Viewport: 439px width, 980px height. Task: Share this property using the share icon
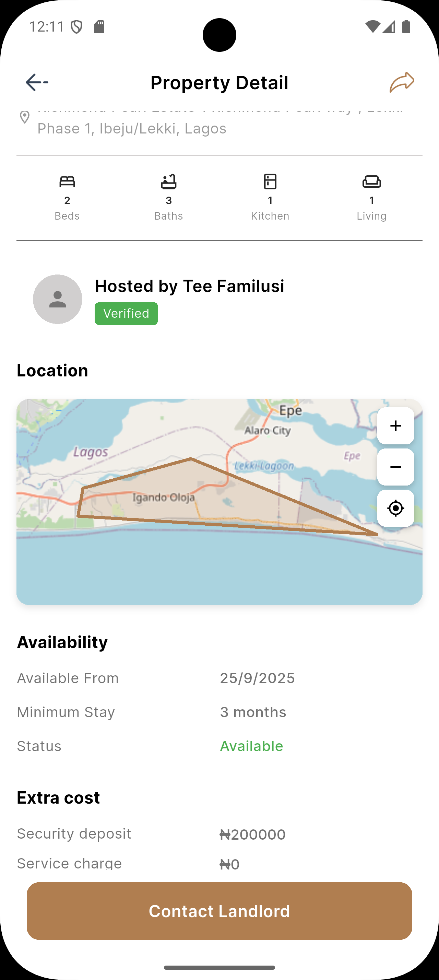(402, 82)
